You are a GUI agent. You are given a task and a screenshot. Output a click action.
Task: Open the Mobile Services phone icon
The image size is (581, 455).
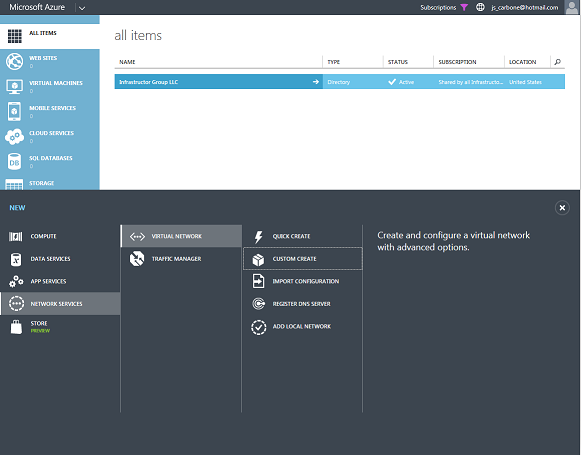point(14,111)
